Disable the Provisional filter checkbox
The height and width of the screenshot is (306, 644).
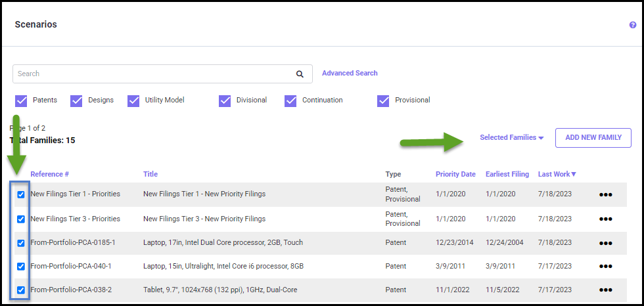pos(383,100)
